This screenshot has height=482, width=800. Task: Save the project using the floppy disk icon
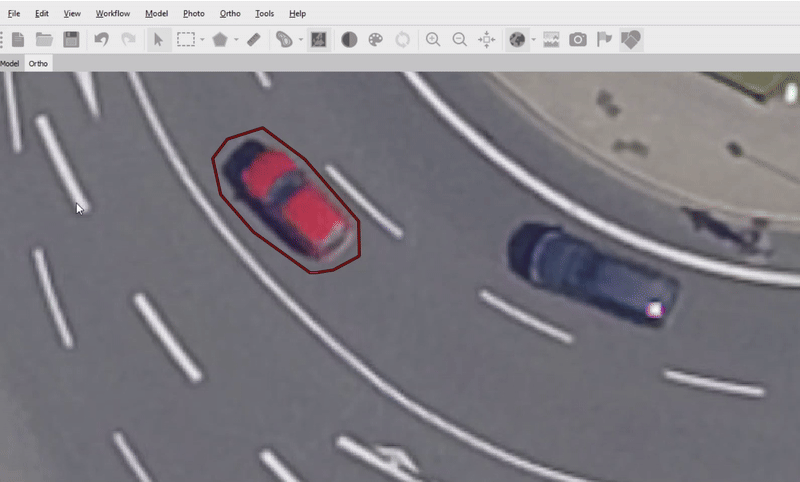pos(71,40)
